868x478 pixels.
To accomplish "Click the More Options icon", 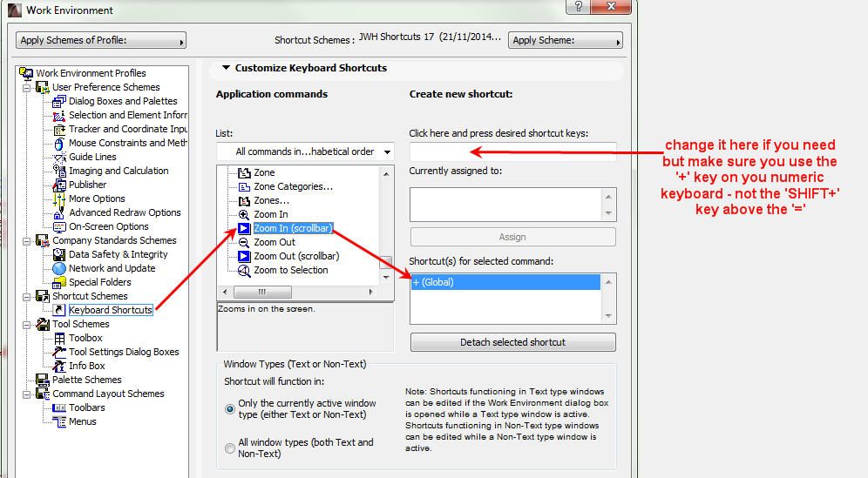I will [58, 199].
